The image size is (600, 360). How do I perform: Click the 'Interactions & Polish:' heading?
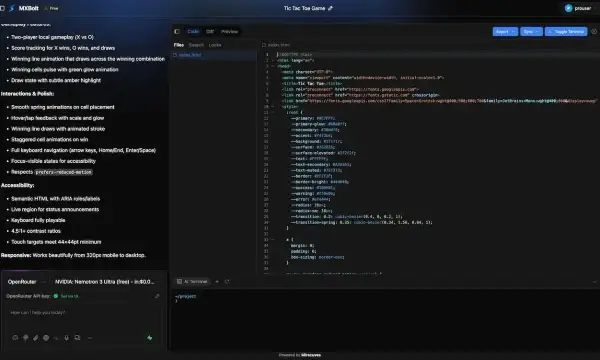(x=28, y=94)
